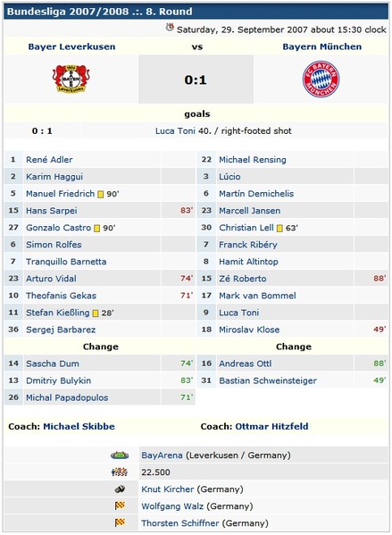Click the attendance crowd icon
The width and height of the screenshot is (392, 535).
point(120,472)
